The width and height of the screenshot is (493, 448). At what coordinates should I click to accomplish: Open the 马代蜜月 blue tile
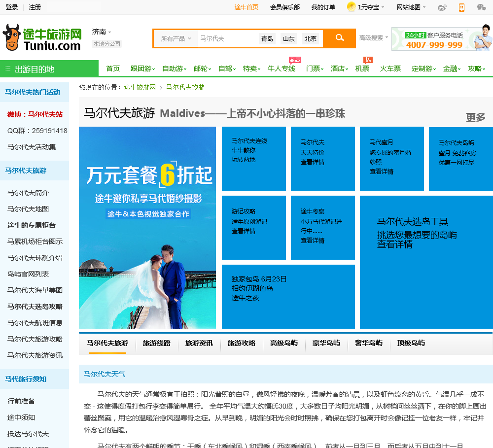point(392,158)
